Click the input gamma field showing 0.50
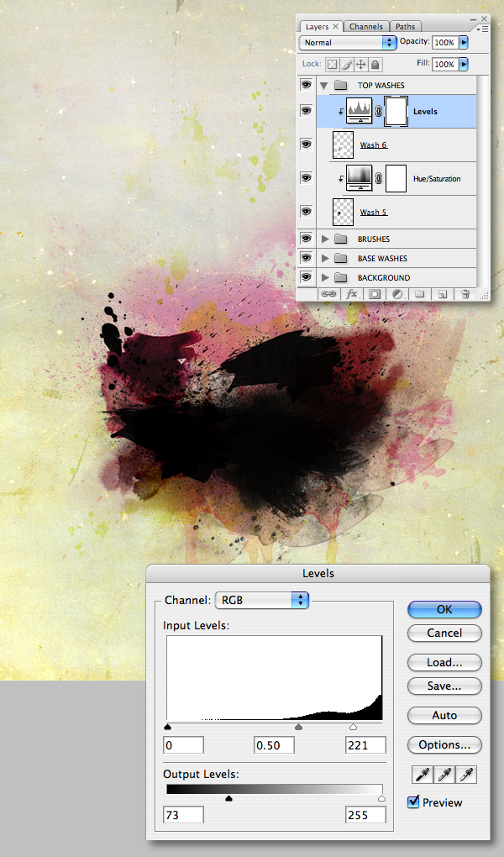The width and height of the screenshot is (504, 857). (275, 745)
